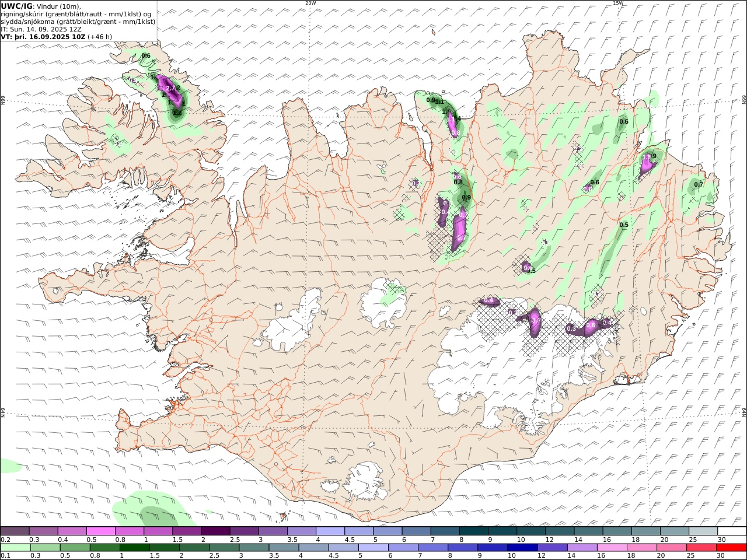Viewport: 747px width, 560px height.
Task: Pick the palest green 0.1 swatch in bottom scale
Action: coord(15,547)
